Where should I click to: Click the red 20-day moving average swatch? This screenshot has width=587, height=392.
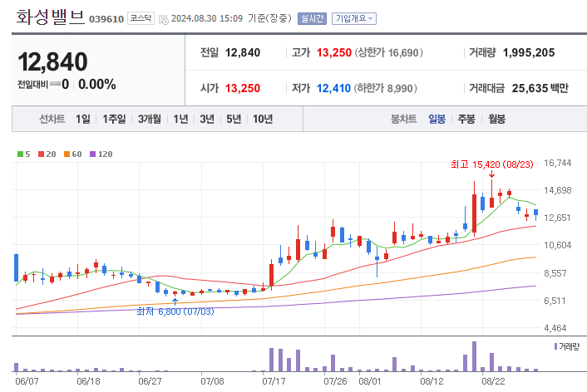(42, 154)
